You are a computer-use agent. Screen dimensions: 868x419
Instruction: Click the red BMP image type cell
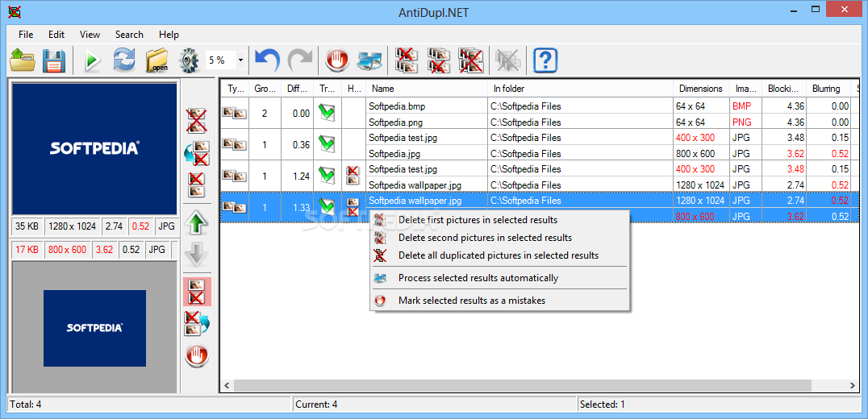(741, 106)
